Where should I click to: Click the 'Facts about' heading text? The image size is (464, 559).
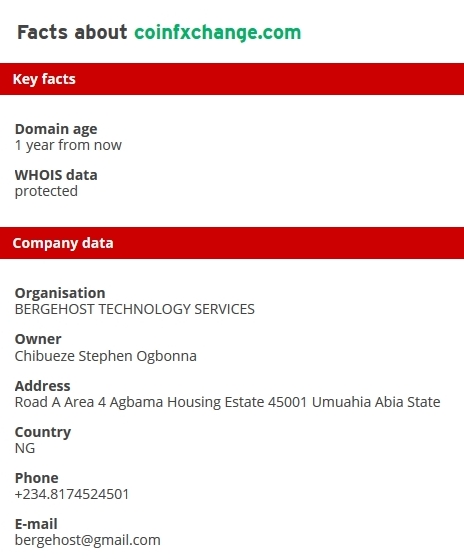point(72,32)
